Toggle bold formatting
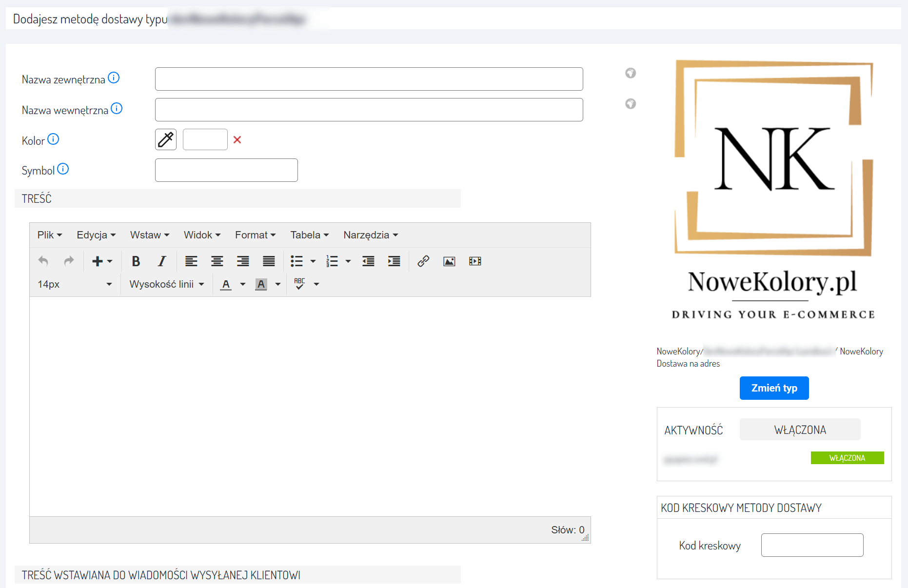Screen dimensions: 908x588 point(136,261)
